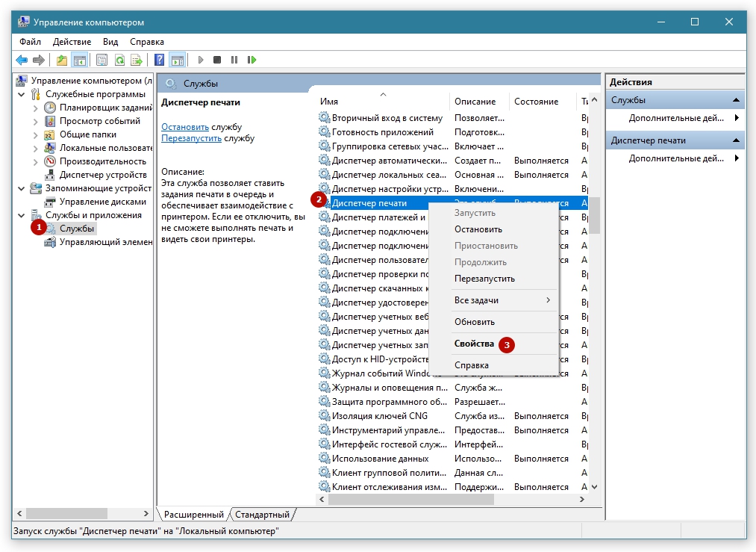Open the Файл menu
Image resolution: width=756 pixels, height=552 pixels.
30,42
